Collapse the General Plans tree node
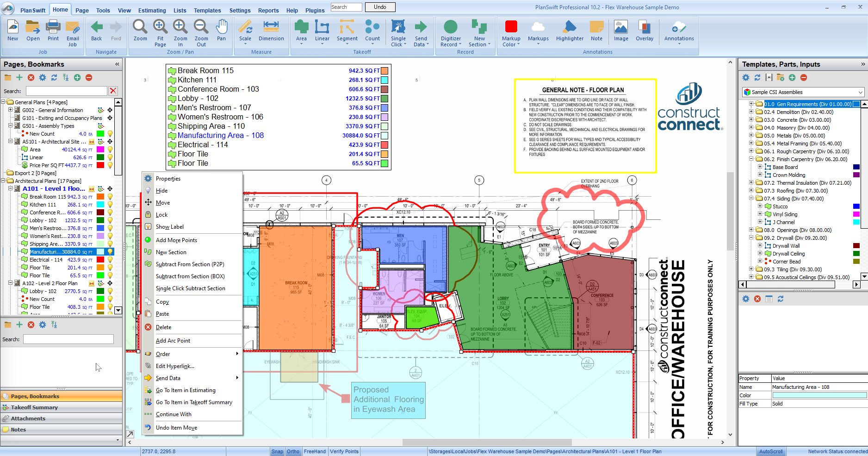The width and height of the screenshot is (868, 456). (3, 102)
